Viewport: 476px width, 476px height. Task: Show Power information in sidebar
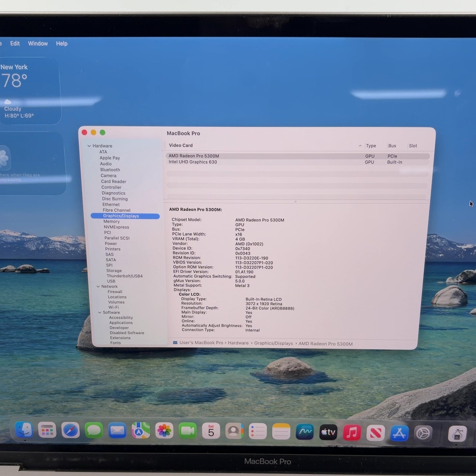click(111, 244)
